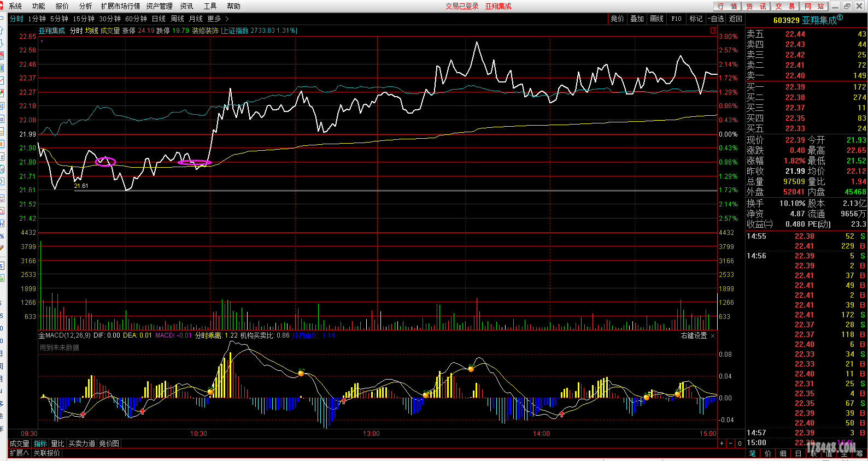Click the 叠加 overlay button
Viewport: 868px width, 461px height.
[637, 19]
